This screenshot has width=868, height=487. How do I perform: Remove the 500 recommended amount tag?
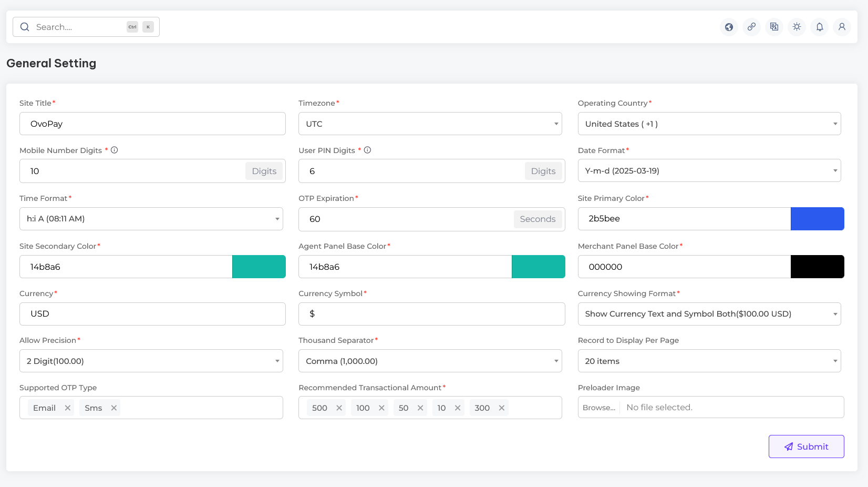pyautogui.click(x=339, y=408)
